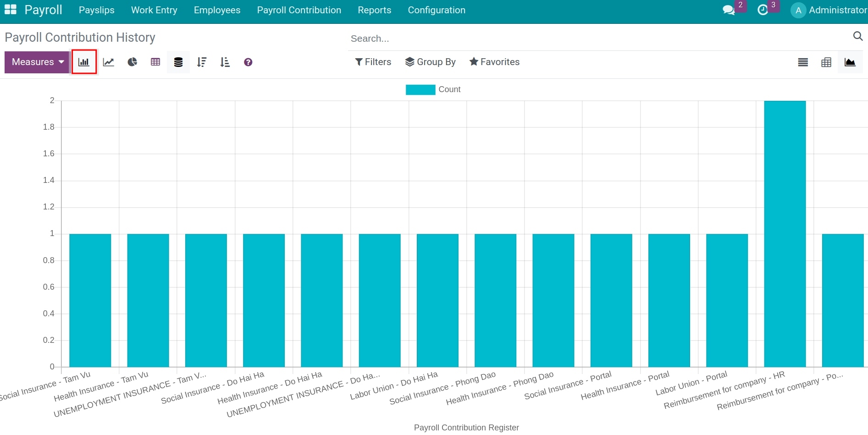Select the bar chart view icon
This screenshot has width=868, height=435.
(x=84, y=62)
